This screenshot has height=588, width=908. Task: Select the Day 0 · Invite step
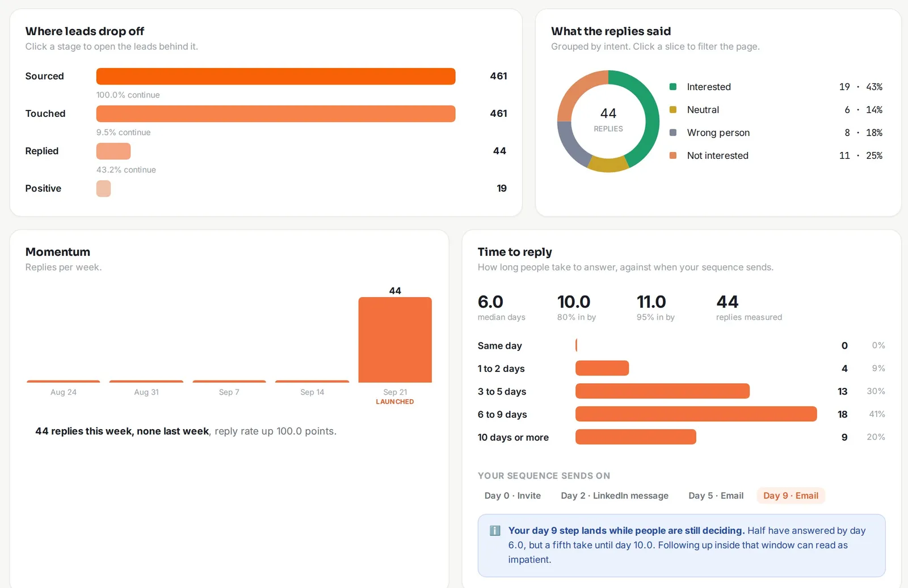click(x=512, y=496)
